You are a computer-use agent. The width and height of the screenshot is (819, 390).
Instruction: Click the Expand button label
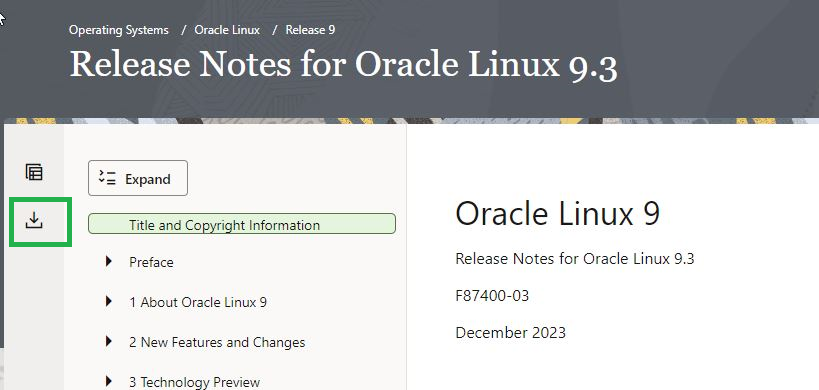pos(148,179)
